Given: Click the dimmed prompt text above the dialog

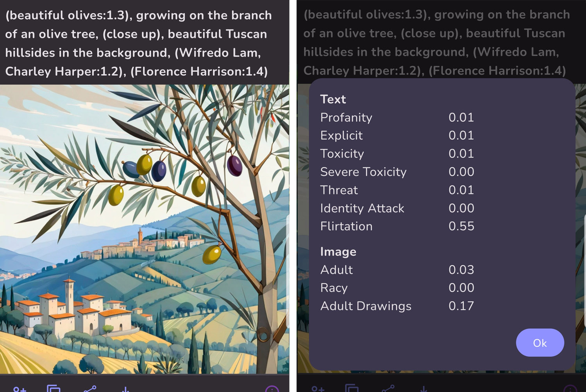Looking at the screenshot, I should pos(437,42).
